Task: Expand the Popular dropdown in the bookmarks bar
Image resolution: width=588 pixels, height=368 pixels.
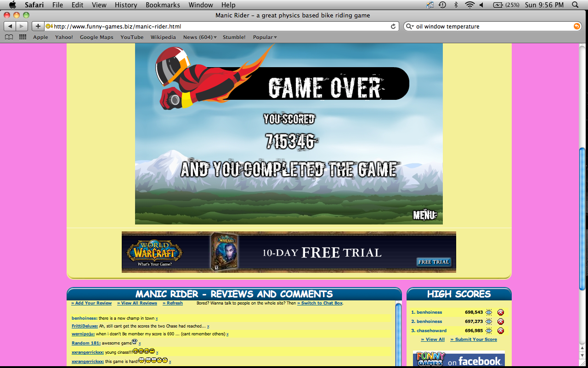Action: click(x=265, y=37)
